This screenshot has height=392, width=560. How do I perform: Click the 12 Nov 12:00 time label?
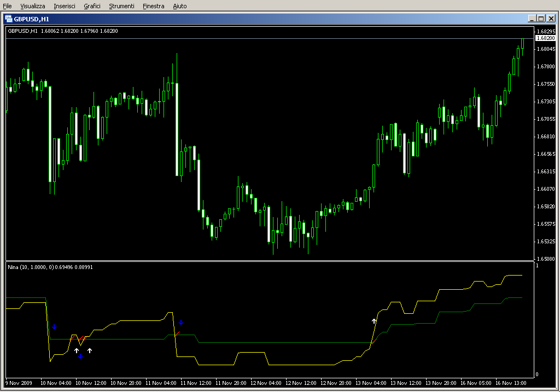(x=301, y=383)
